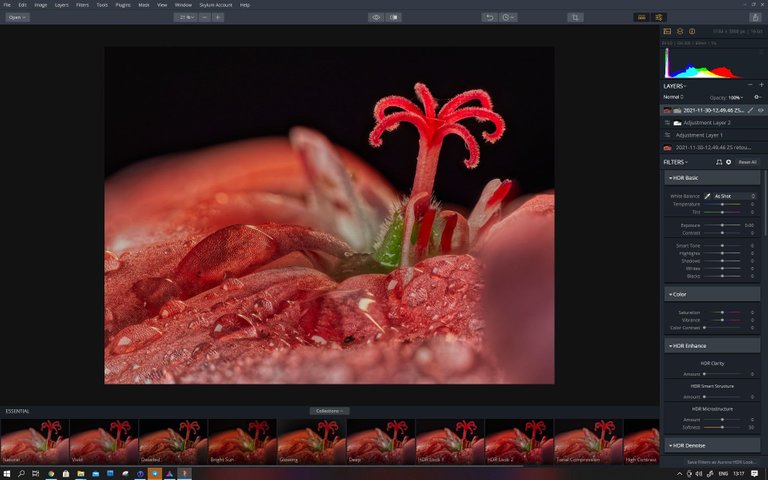
Task: Add a new layer with plus icon
Action: coord(761,85)
